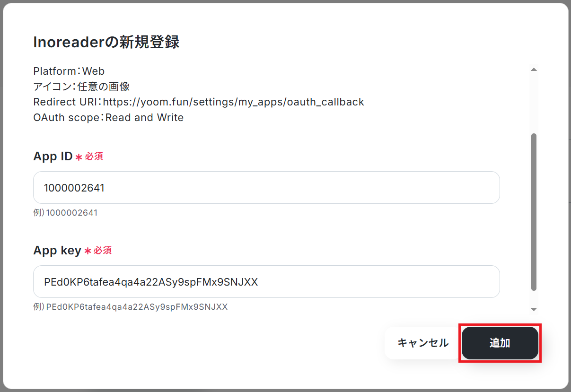Viewport: 571px width, 392px height.
Task: Click the 追加 button to register
Action: (500, 343)
